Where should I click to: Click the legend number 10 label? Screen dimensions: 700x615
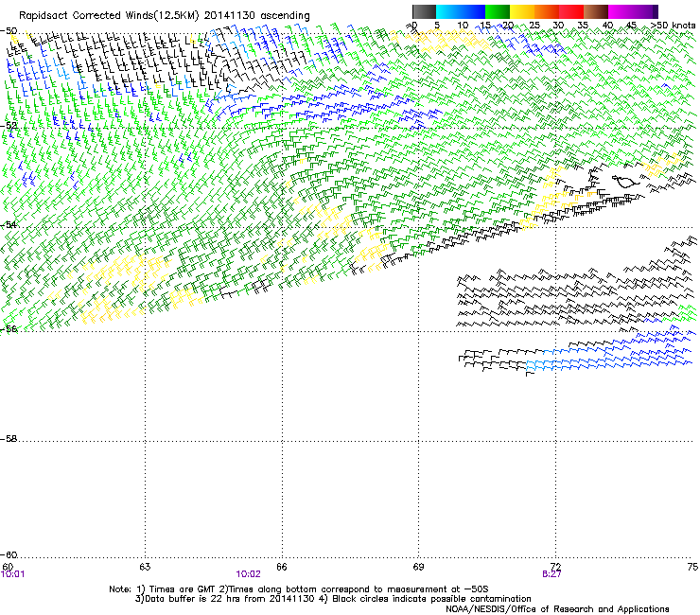coord(463,26)
